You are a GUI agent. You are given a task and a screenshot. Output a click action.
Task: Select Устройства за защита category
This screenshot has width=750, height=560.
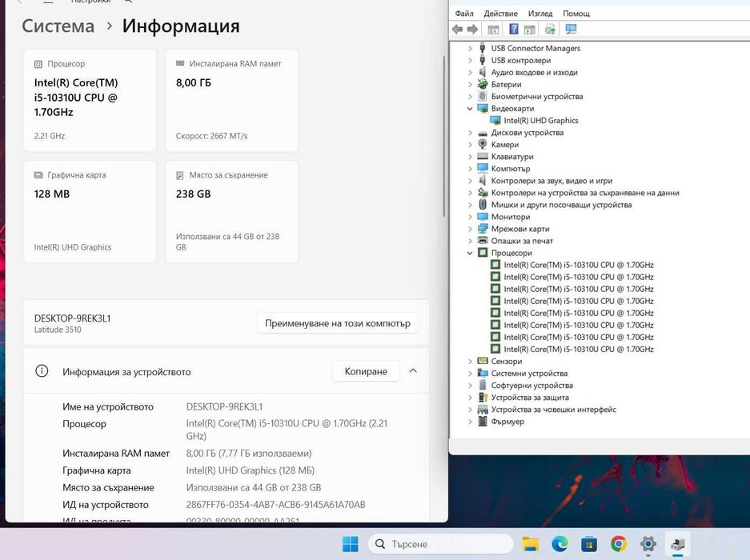coord(530,398)
